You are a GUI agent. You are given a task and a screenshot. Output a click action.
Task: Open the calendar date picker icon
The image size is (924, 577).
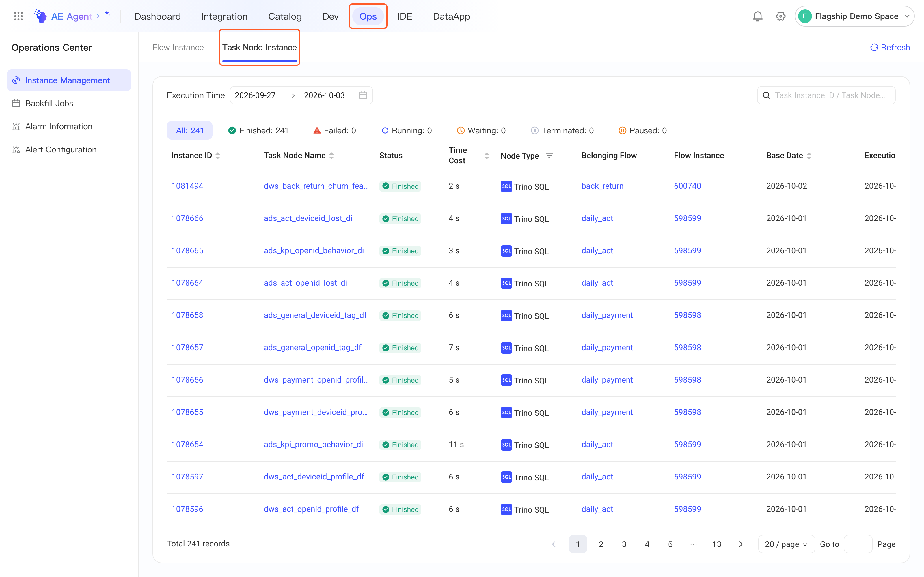click(363, 95)
